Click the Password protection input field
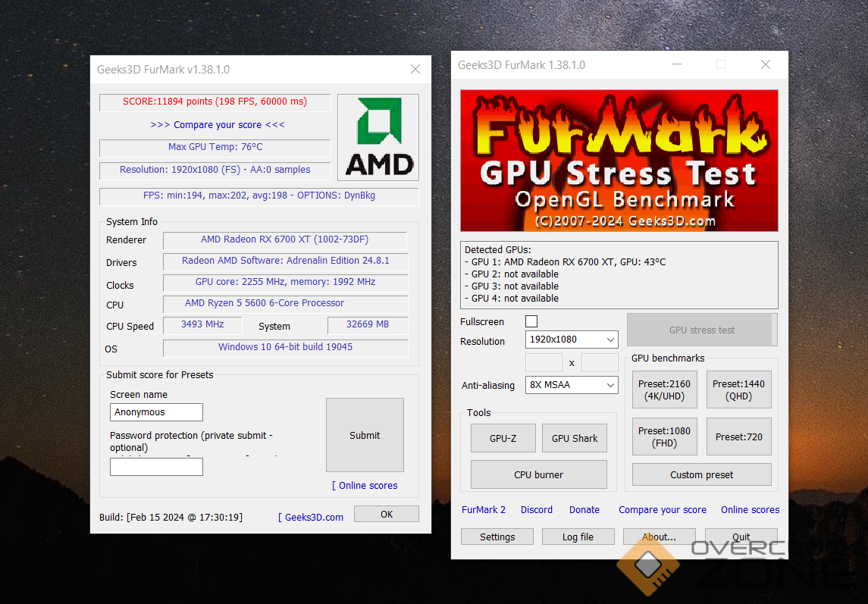The height and width of the screenshot is (604, 868). (x=156, y=467)
